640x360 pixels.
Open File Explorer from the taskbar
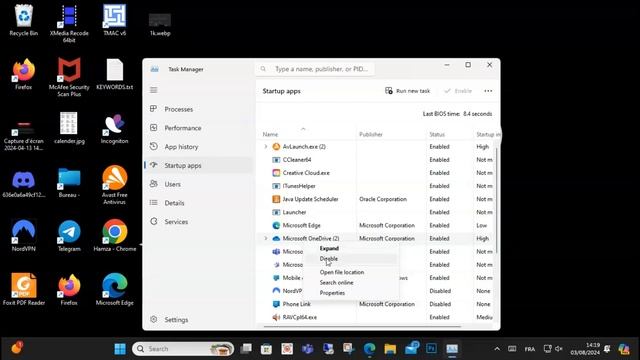point(390,349)
